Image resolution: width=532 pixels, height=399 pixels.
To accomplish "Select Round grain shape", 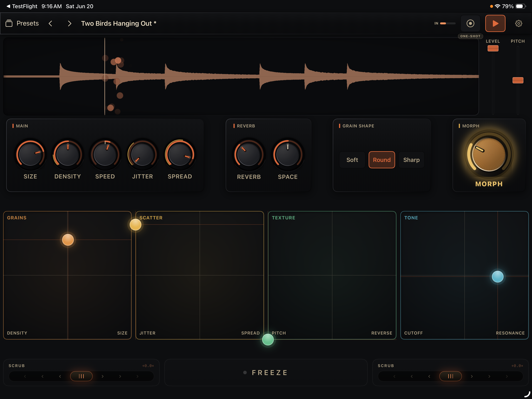I will pyautogui.click(x=382, y=160).
